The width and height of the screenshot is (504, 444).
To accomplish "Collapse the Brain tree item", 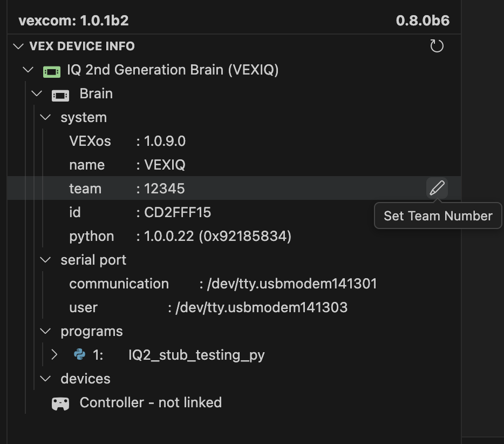I will (37, 93).
